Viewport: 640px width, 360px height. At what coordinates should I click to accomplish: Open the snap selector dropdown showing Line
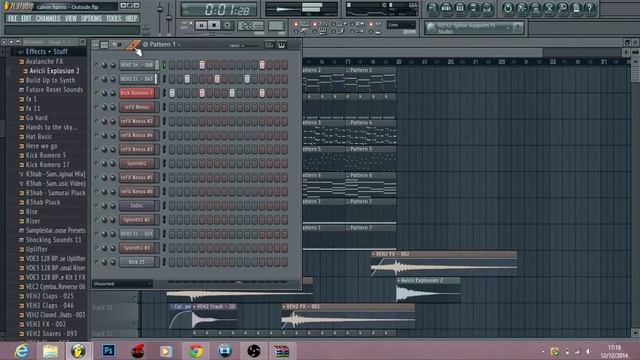(401, 25)
